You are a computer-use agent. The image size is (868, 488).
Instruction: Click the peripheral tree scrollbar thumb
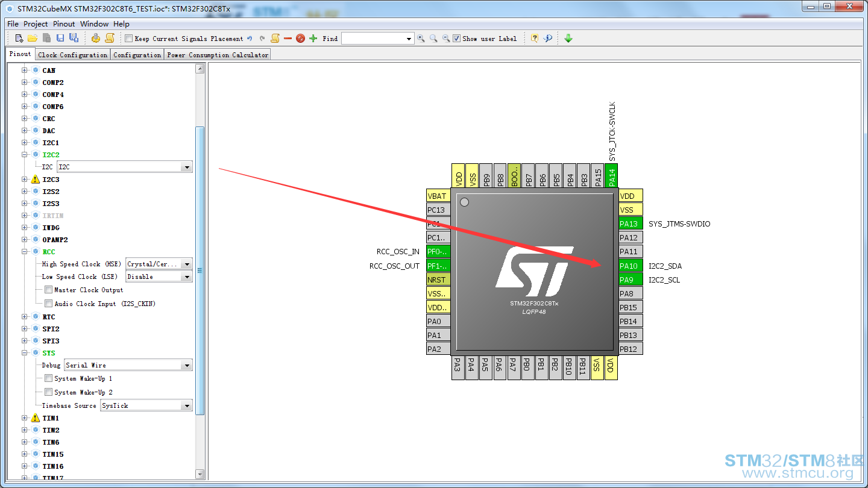200,271
